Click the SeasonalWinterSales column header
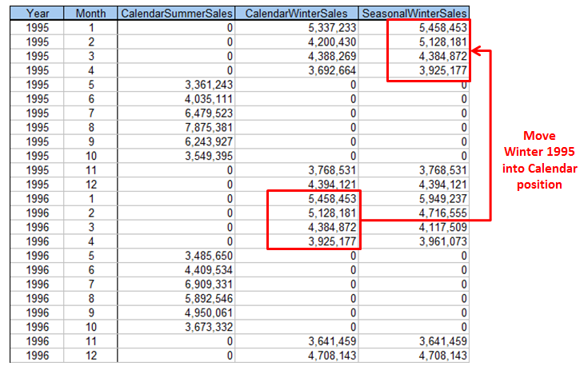The height and width of the screenshot is (370, 588). point(414,14)
